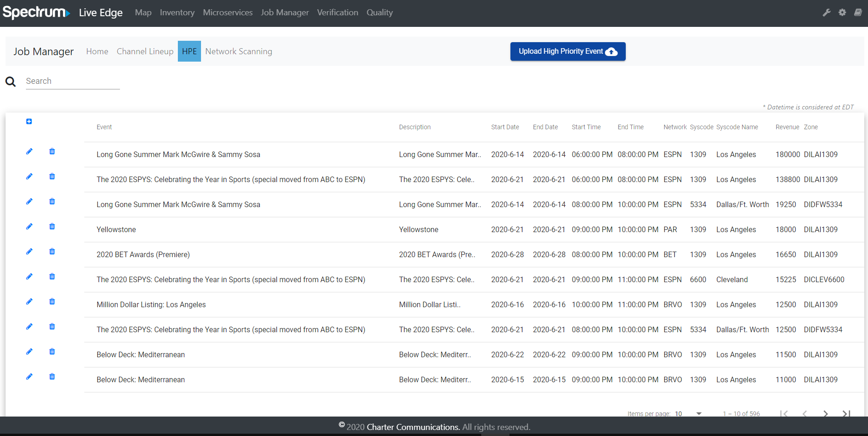Edit the 2020 BET Awards row
868x436 pixels.
coord(29,252)
